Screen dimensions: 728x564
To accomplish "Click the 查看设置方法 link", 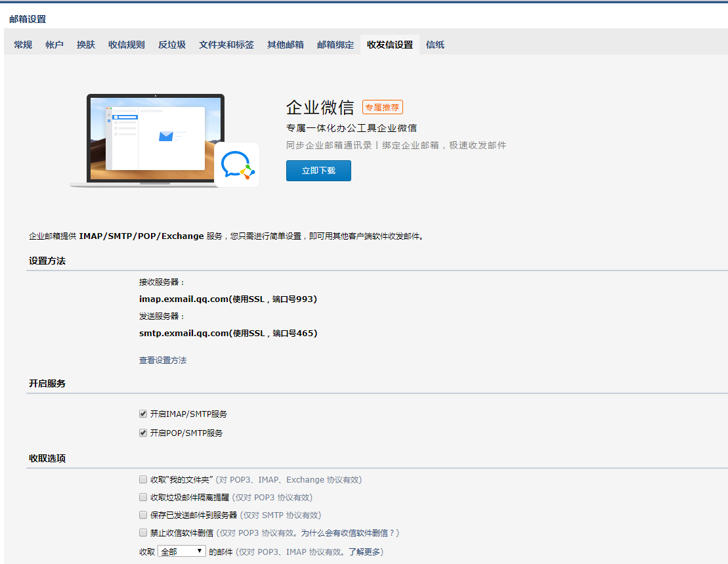I will coord(163,360).
